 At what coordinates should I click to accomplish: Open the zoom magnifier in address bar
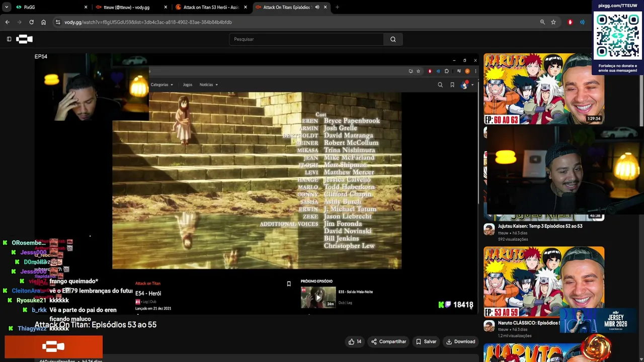pos(542,22)
